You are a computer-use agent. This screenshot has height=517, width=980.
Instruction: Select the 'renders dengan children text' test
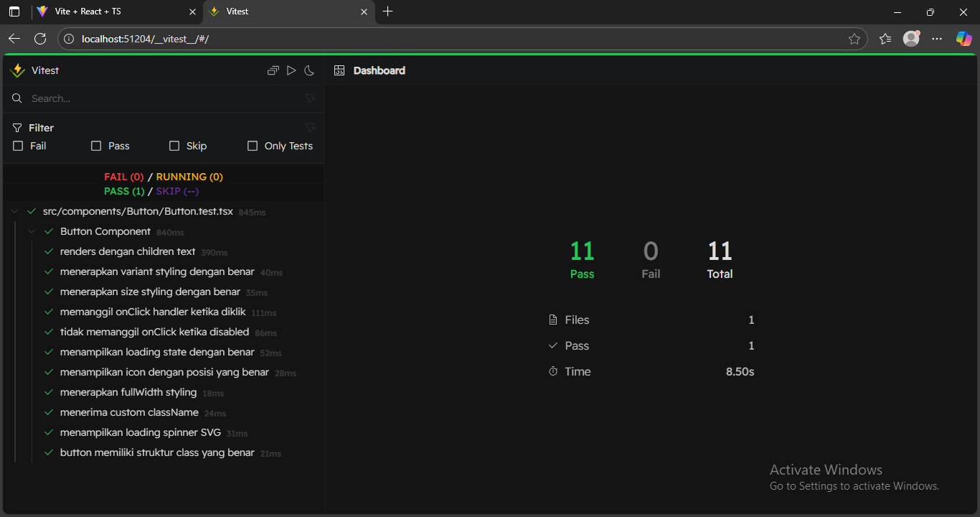tap(128, 252)
